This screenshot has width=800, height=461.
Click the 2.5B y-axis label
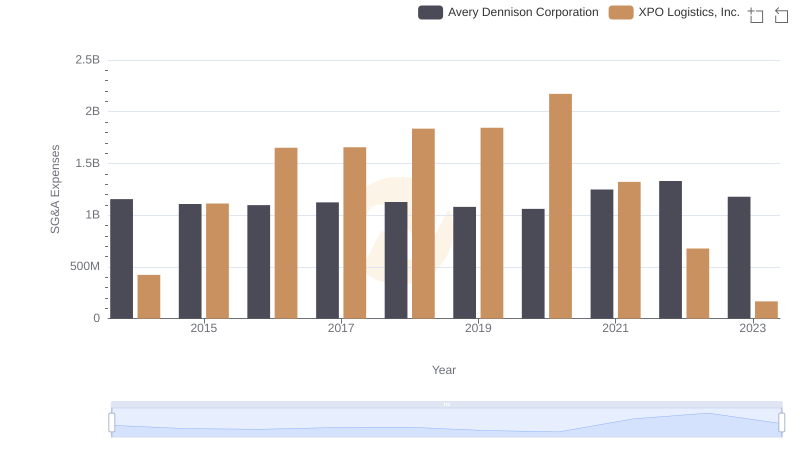pyautogui.click(x=88, y=60)
